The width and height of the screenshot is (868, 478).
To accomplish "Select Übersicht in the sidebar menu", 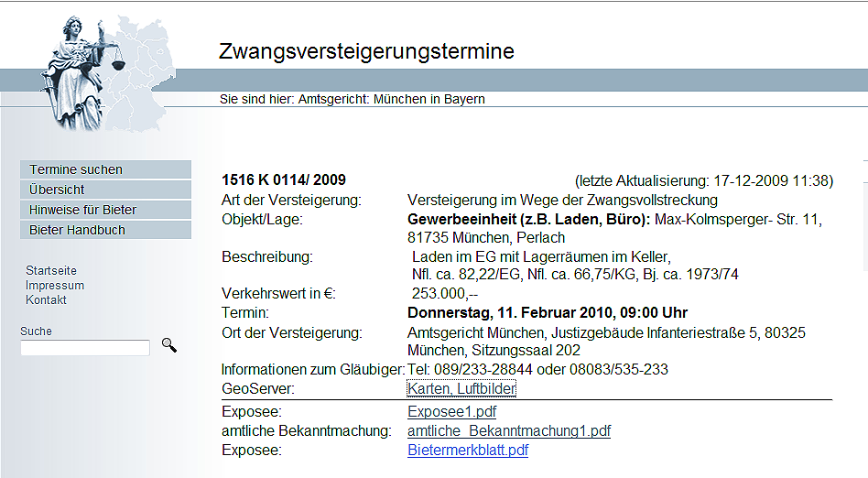I will [105, 190].
